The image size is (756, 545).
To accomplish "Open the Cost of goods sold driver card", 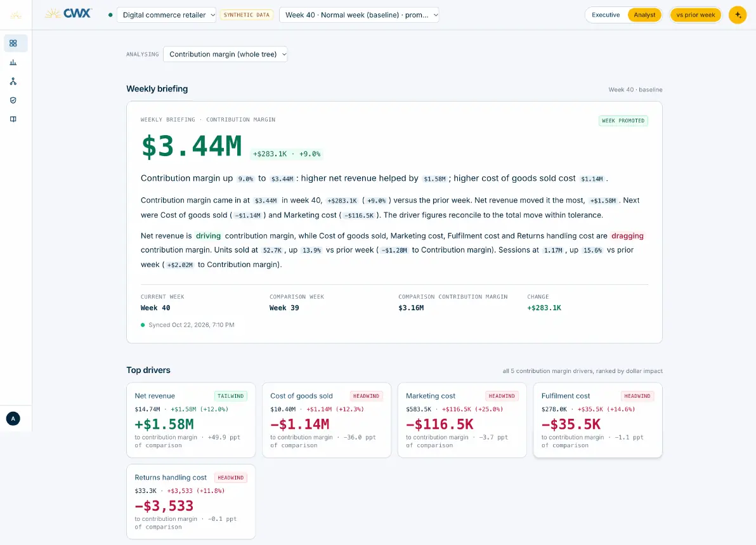I will pos(327,420).
